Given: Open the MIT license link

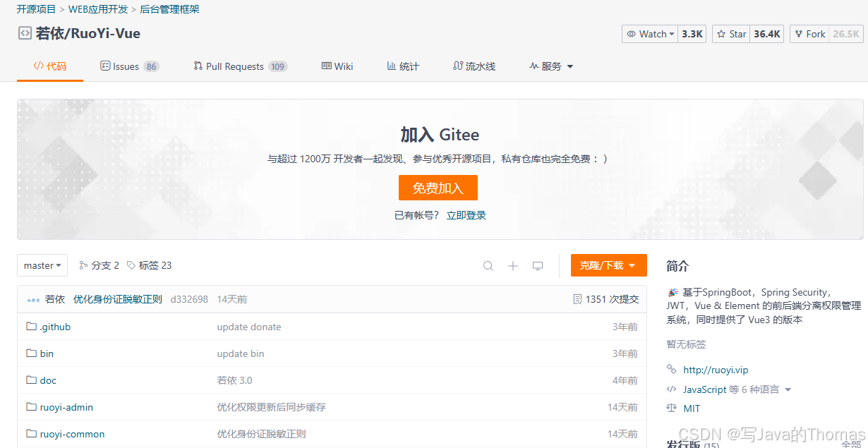Looking at the screenshot, I should pyautogui.click(x=692, y=408).
